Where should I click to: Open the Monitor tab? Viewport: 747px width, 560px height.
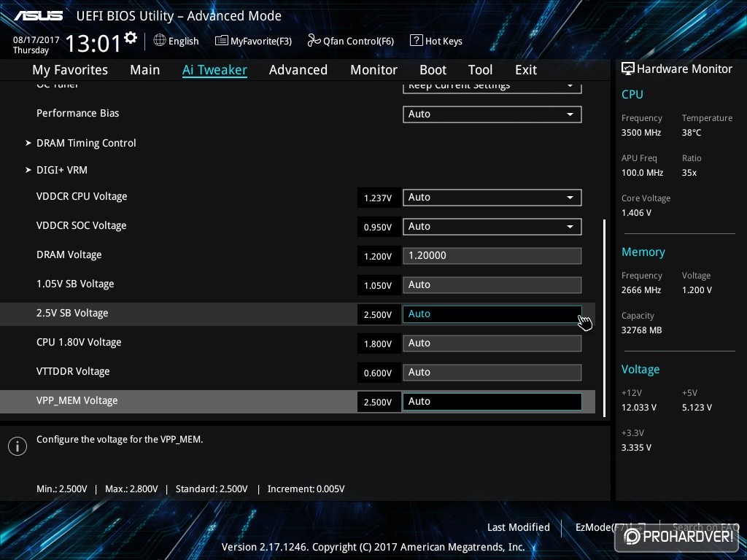[x=374, y=70]
